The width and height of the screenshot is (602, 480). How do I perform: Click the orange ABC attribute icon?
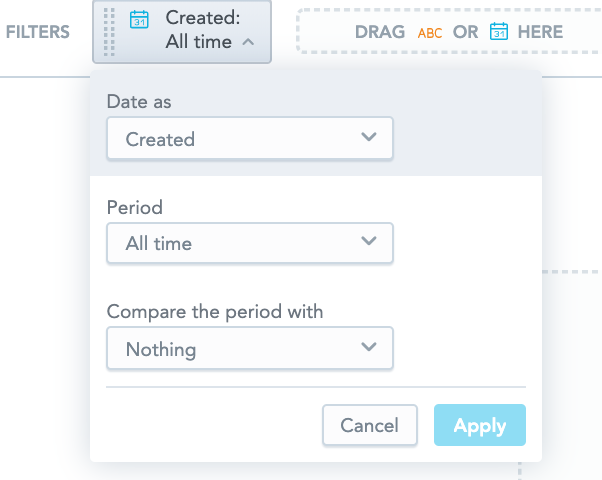pyautogui.click(x=430, y=33)
